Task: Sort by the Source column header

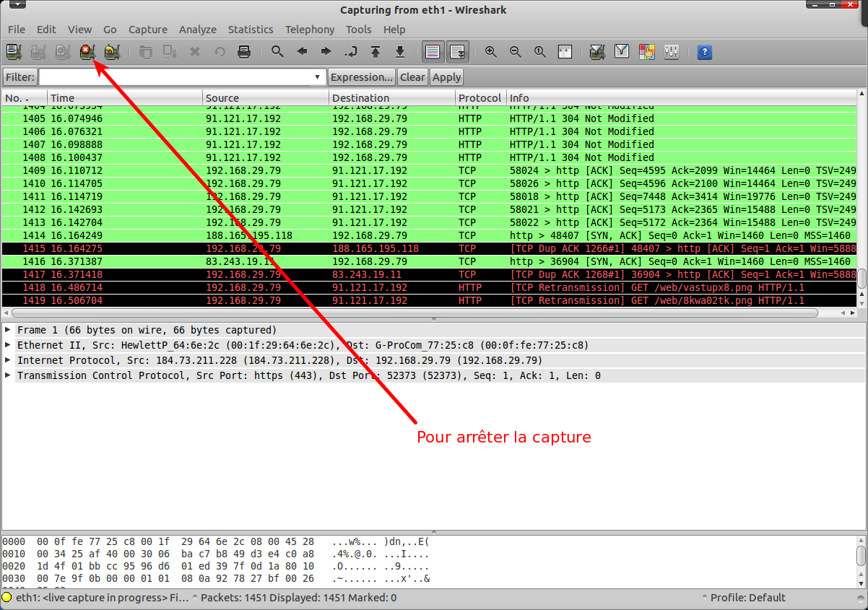Action: click(266, 98)
